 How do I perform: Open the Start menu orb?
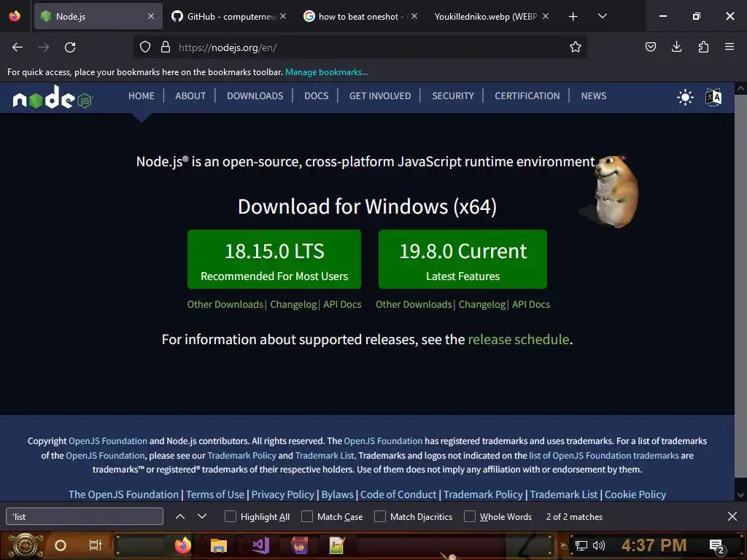(26, 545)
